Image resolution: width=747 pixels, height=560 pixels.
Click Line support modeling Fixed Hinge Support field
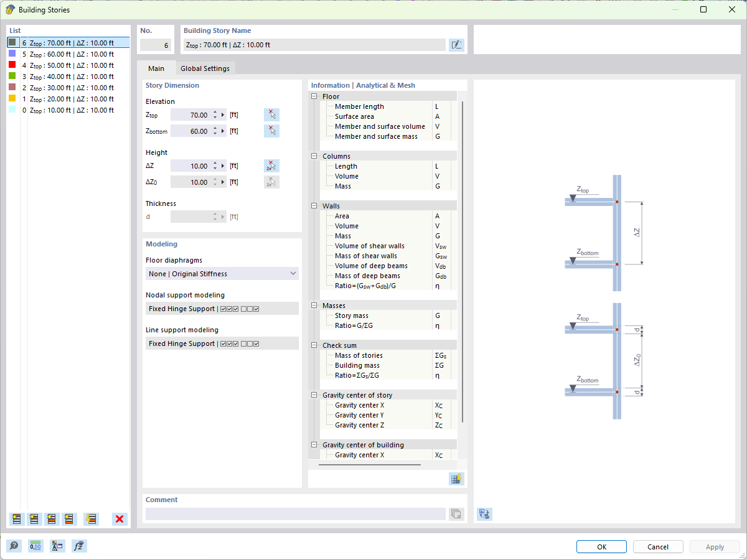222,343
